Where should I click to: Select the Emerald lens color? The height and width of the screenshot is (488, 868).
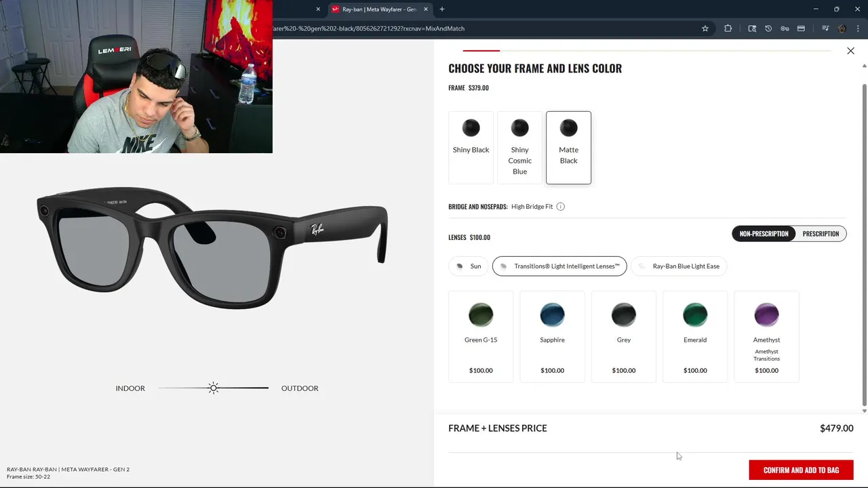[x=695, y=337]
